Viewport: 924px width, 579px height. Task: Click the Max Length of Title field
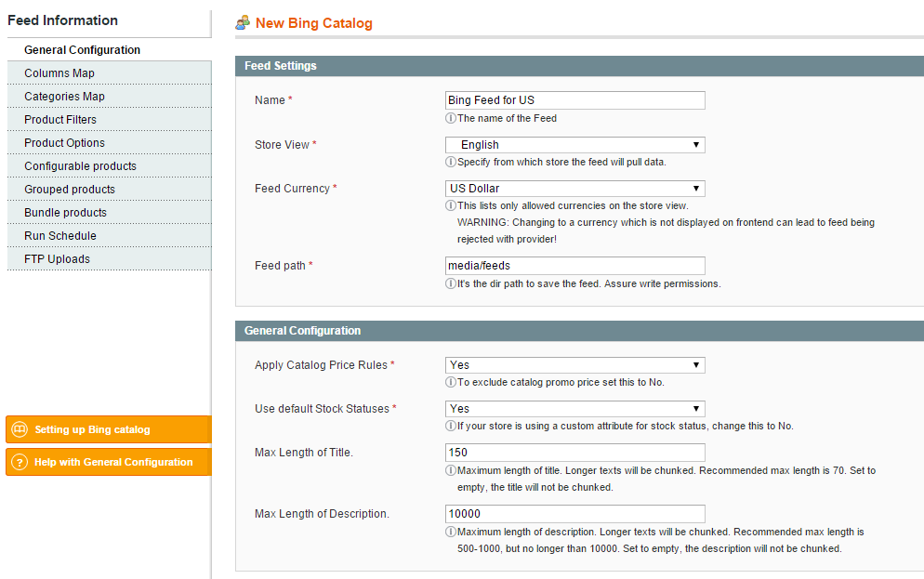[x=575, y=453]
